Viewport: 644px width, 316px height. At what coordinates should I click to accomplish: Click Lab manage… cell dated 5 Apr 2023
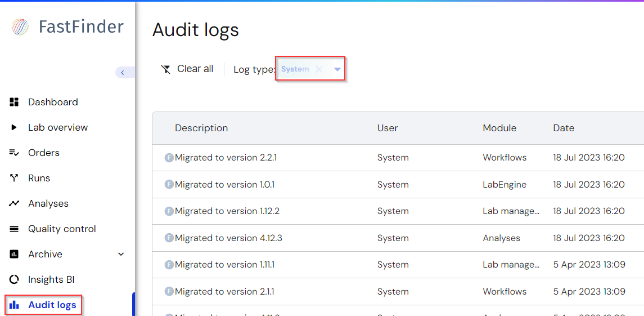point(511,265)
